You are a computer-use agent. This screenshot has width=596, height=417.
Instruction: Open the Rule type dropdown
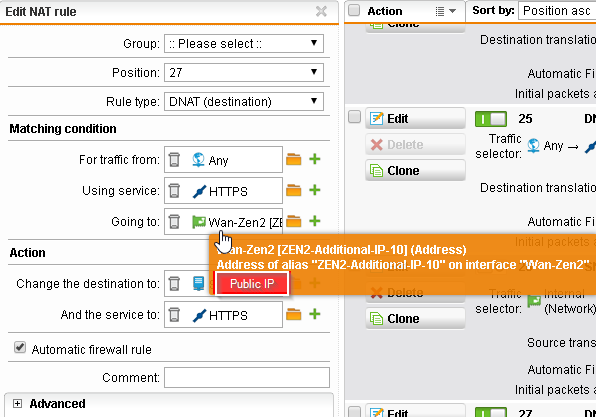(x=244, y=101)
